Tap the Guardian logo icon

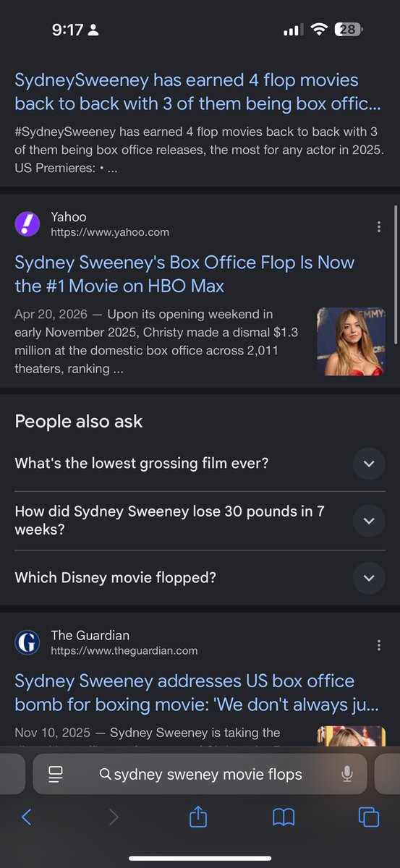coord(27,642)
